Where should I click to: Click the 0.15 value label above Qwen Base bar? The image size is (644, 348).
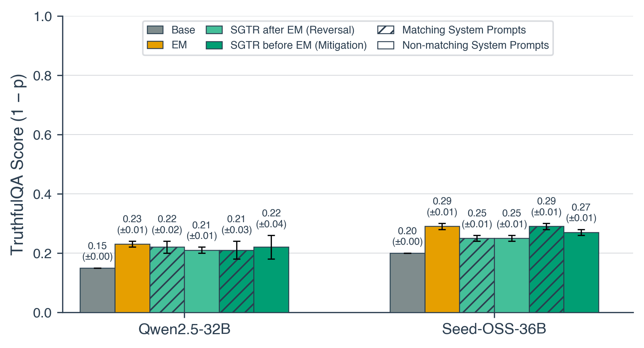pos(97,246)
